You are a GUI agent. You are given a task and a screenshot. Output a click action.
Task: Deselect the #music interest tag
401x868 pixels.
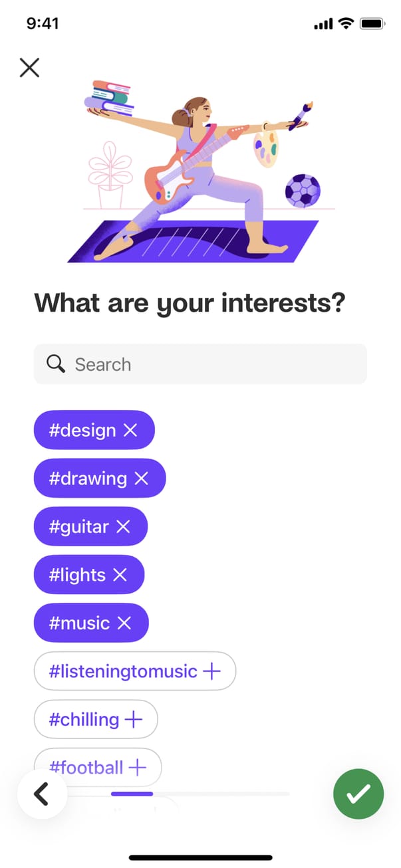pos(79,623)
